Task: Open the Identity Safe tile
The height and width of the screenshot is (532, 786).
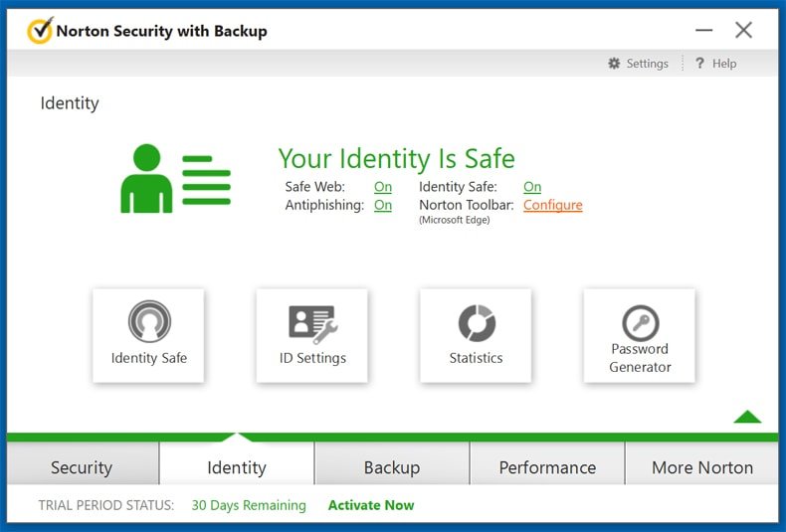Action: (148, 335)
